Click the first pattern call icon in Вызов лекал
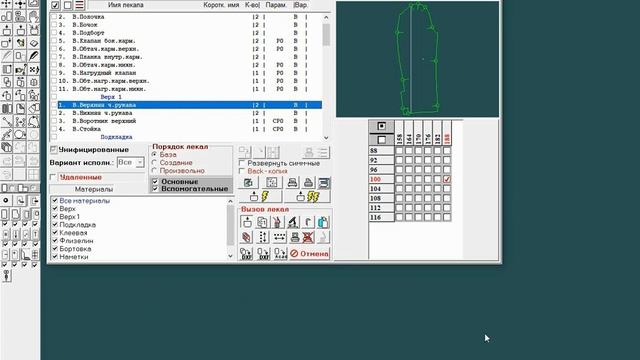Image resolution: width=640 pixels, height=360 pixels. (247, 222)
